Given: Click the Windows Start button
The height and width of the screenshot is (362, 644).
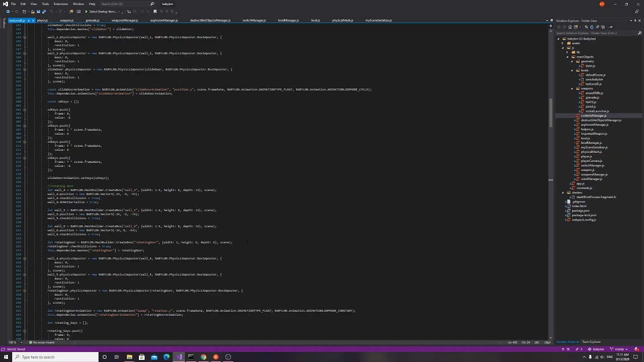Looking at the screenshot, I should coord(6,357).
